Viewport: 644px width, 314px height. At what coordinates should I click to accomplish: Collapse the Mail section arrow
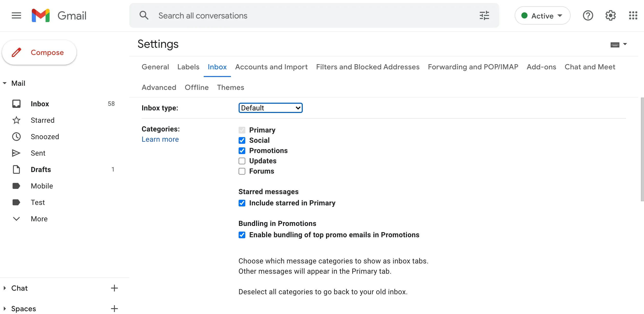(4, 83)
